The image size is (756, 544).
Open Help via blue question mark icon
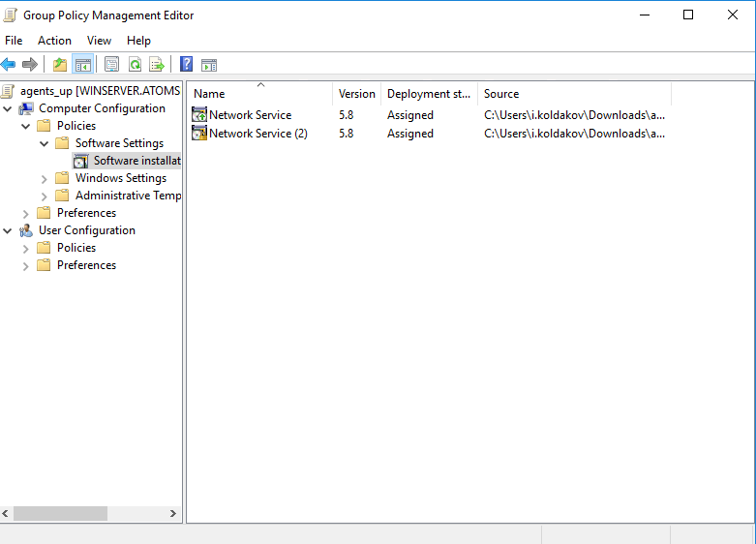pyautogui.click(x=186, y=65)
